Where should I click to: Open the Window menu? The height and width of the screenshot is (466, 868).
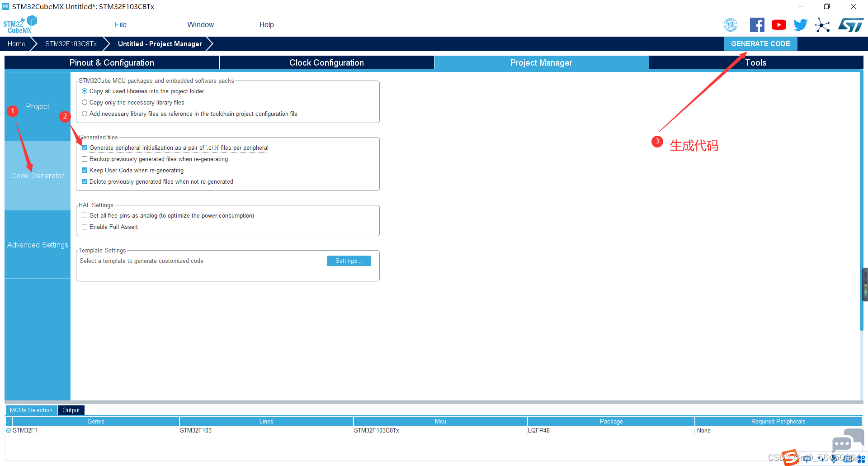(x=200, y=25)
